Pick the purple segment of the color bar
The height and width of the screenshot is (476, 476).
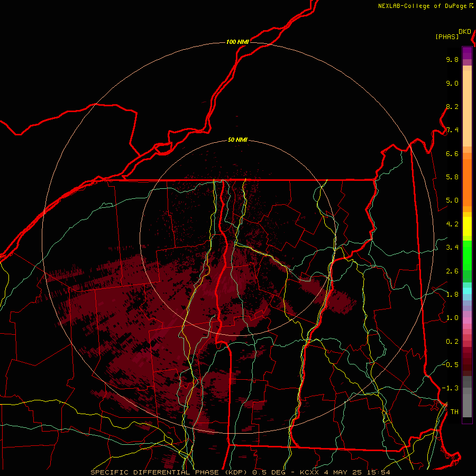click(x=467, y=53)
